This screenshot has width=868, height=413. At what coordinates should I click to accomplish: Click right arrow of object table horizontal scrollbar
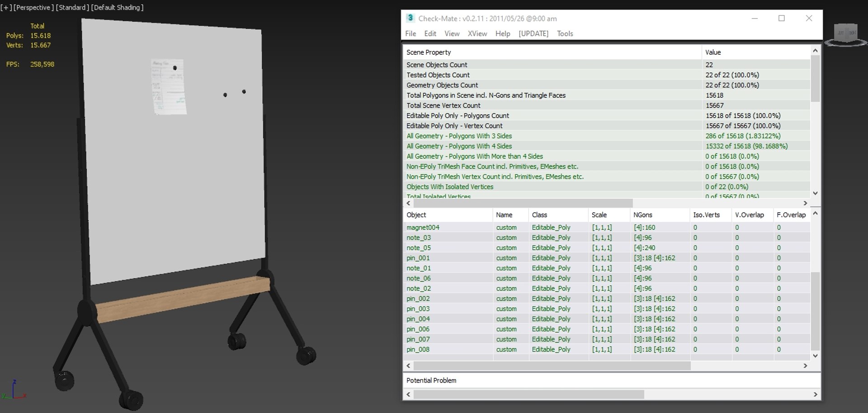[x=805, y=366]
